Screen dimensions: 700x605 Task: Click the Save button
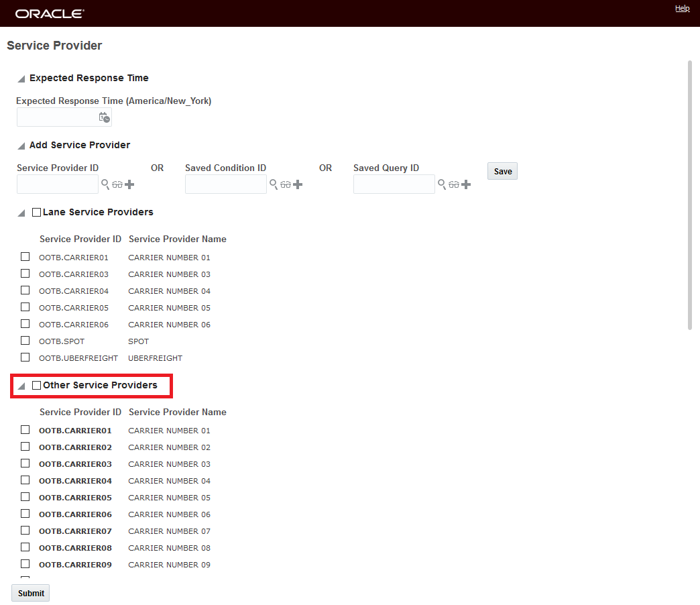(x=502, y=171)
